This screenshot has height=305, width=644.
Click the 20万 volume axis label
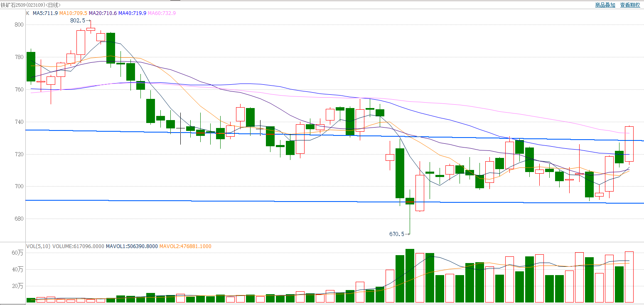pos(17,286)
